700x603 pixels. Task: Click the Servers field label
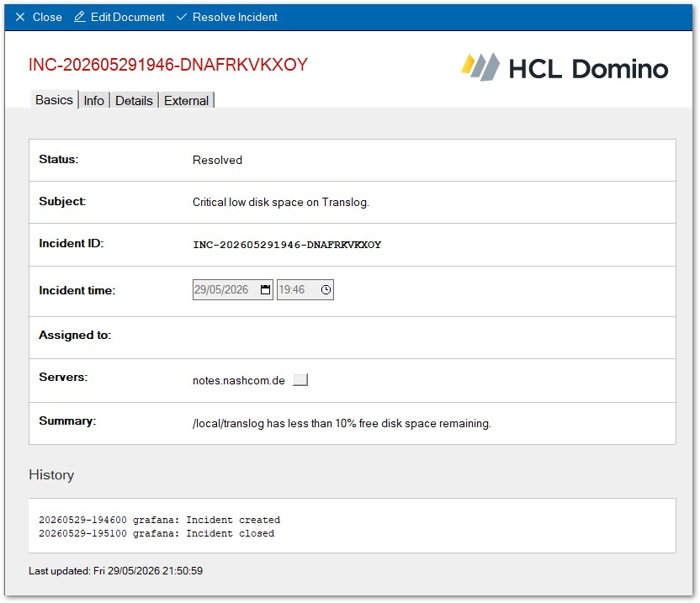[63, 377]
